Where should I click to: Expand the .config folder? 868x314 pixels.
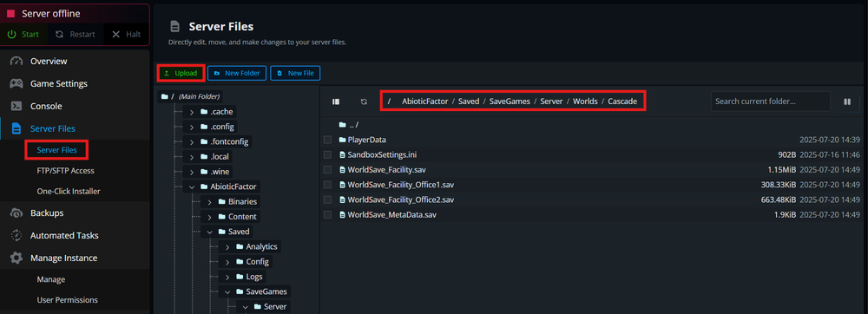click(x=192, y=128)
